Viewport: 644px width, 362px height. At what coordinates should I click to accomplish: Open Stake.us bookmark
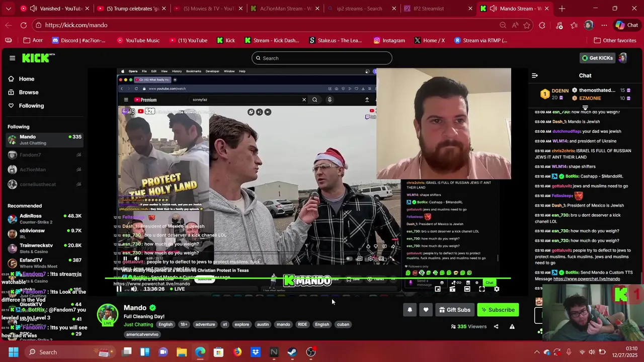[336, 40]
